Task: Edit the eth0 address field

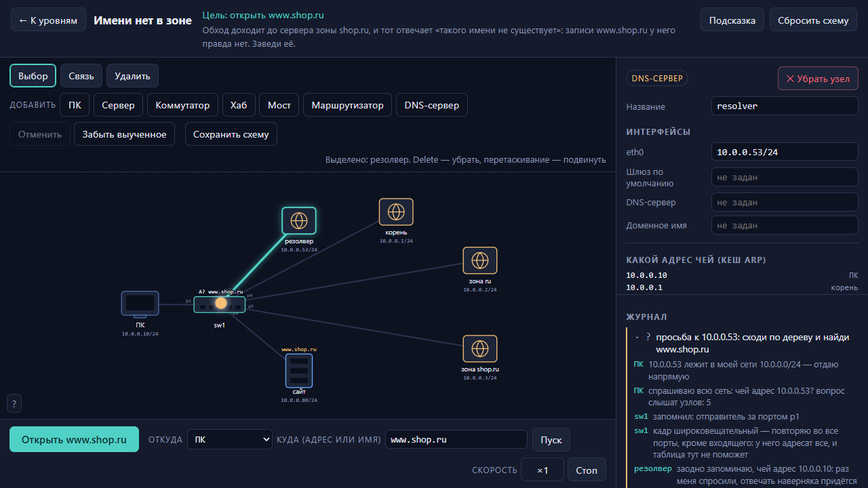Action: pyautogui.click(x=785, y=152)
